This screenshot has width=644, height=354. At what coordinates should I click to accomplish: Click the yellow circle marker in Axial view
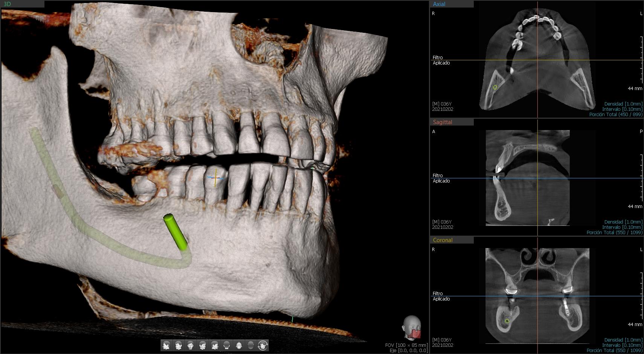pyautogui.click(x=495, y=87)
